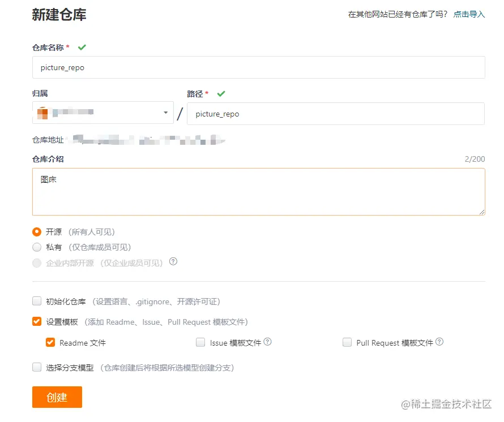Click inside the 仓库介绍 text area

[258, 192]
